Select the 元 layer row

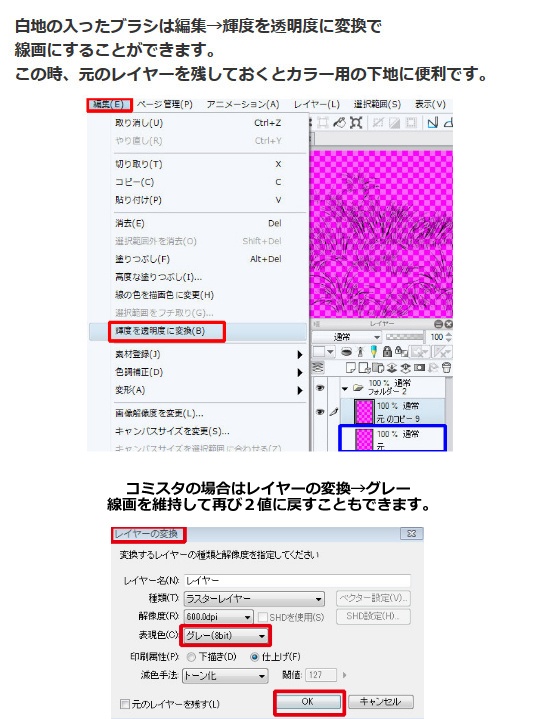[x=392, y=438]
